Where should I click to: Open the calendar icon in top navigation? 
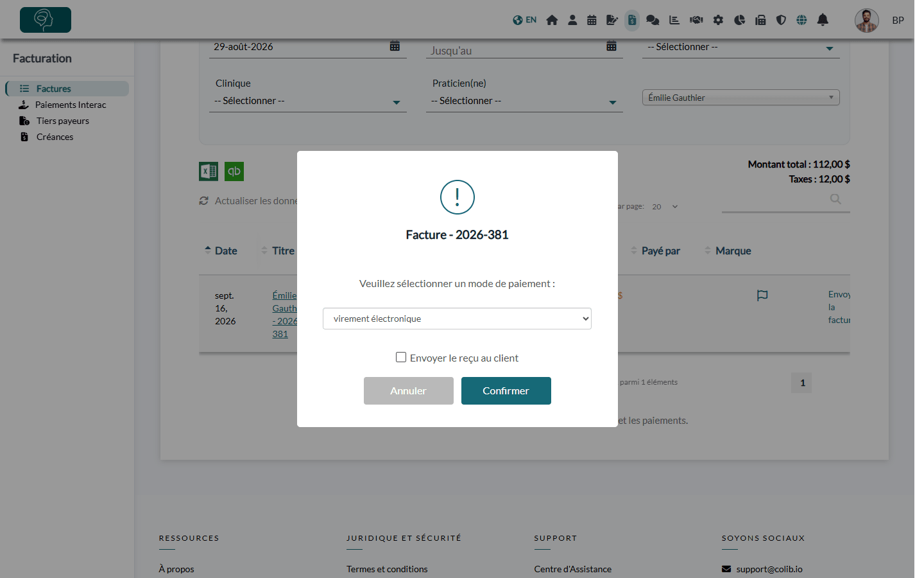pos(592,20)
